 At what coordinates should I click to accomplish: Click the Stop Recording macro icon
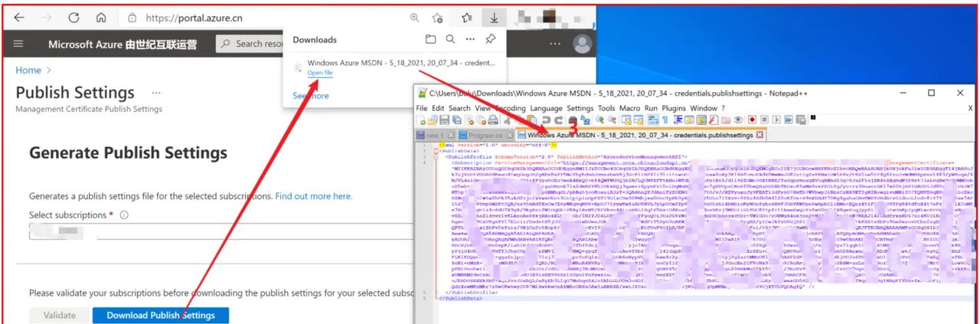pyautogui.click(x=764, y=119)
